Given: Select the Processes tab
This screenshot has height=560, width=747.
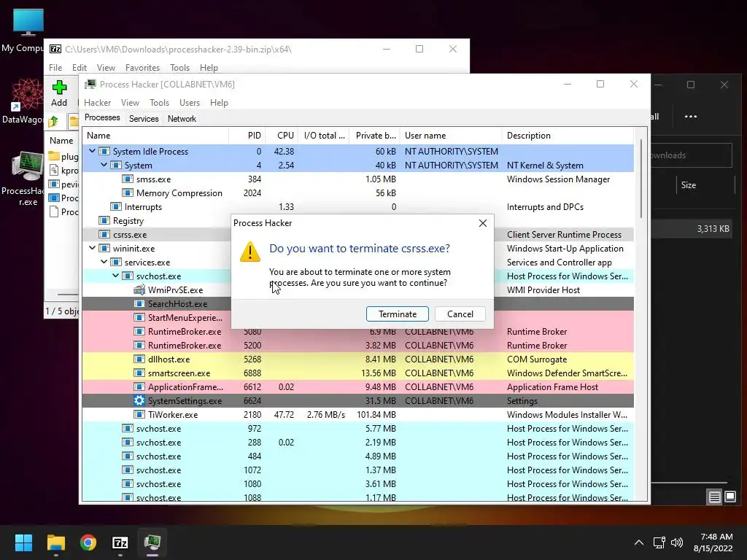Looking at the screenshot, I should (x=102, y=117).
